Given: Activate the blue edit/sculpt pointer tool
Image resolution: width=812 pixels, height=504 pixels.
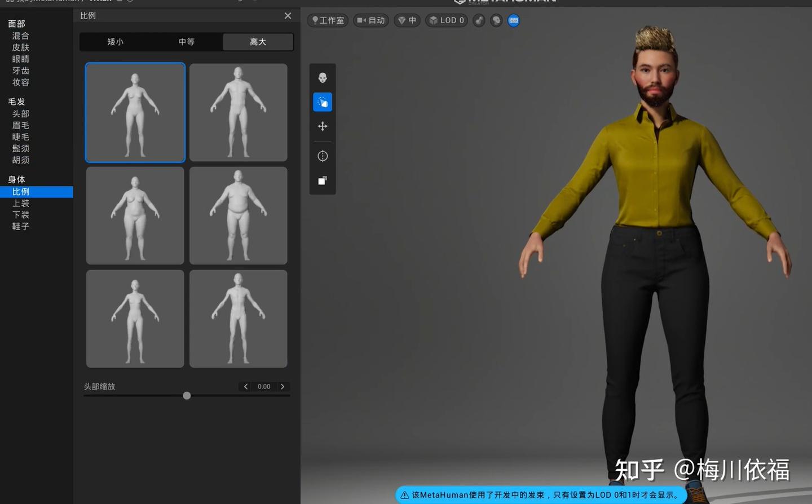Looking at the screenshot, I should coord(322,101).
